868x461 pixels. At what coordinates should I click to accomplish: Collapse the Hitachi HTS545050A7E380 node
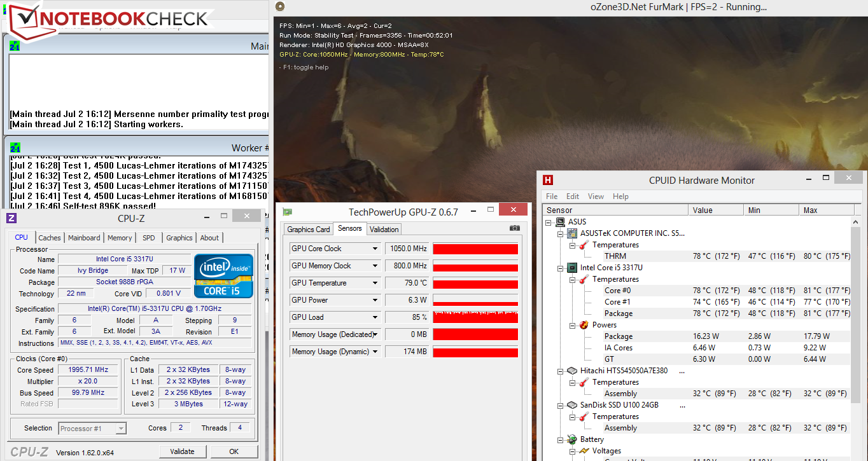(561, 371)
